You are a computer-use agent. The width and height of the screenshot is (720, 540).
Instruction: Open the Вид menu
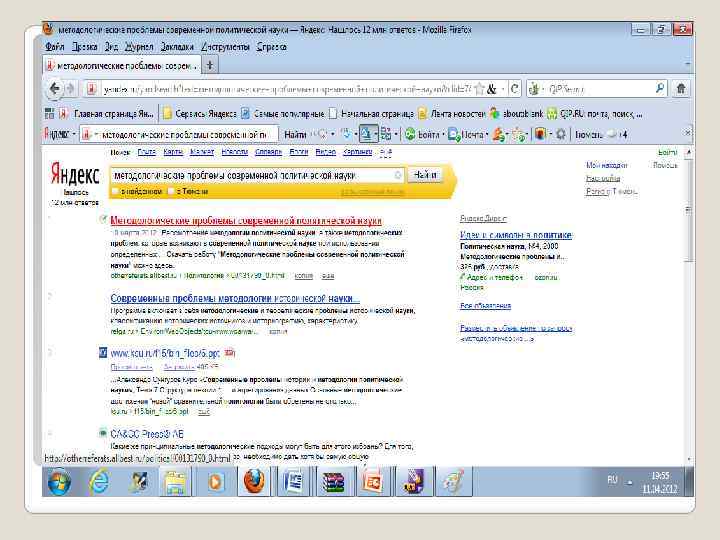pyautogui.click(x=111, y=47)
